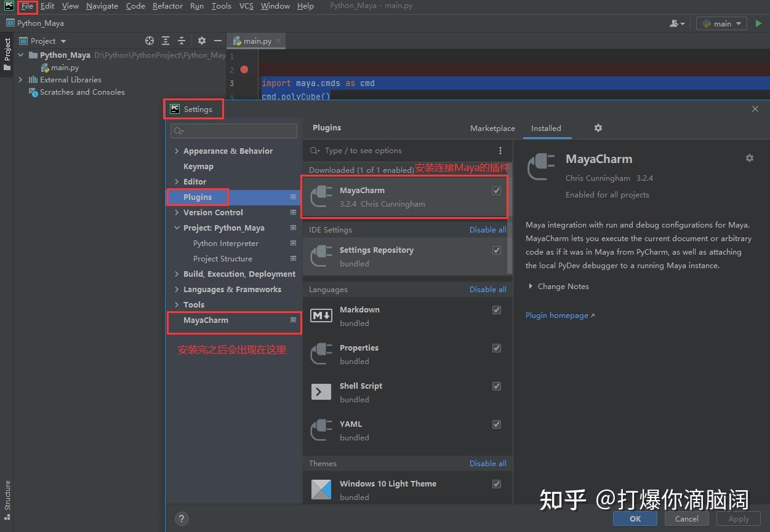Open MayaCharm plugin settings gear
The image size is (770, 532).
pos(749,158)
